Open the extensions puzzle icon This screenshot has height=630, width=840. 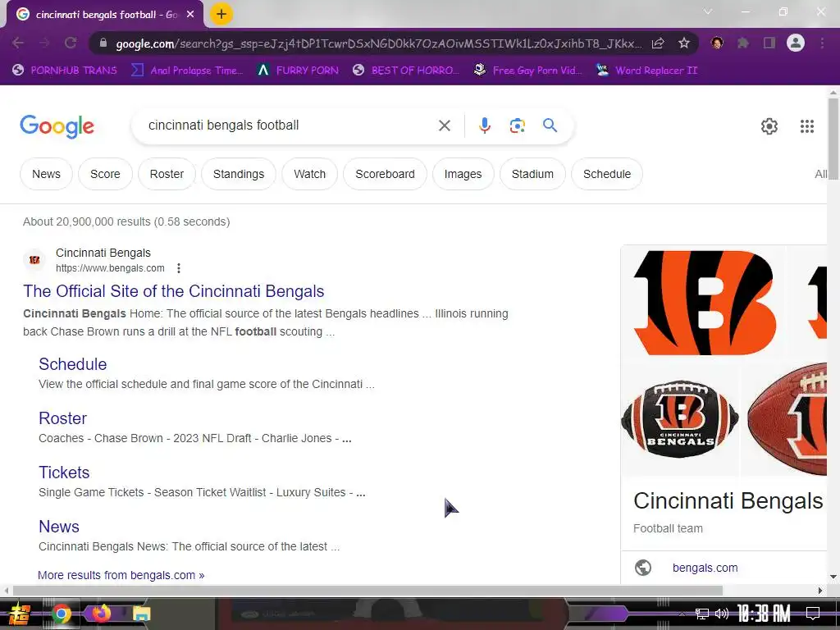tap(743, 43)
